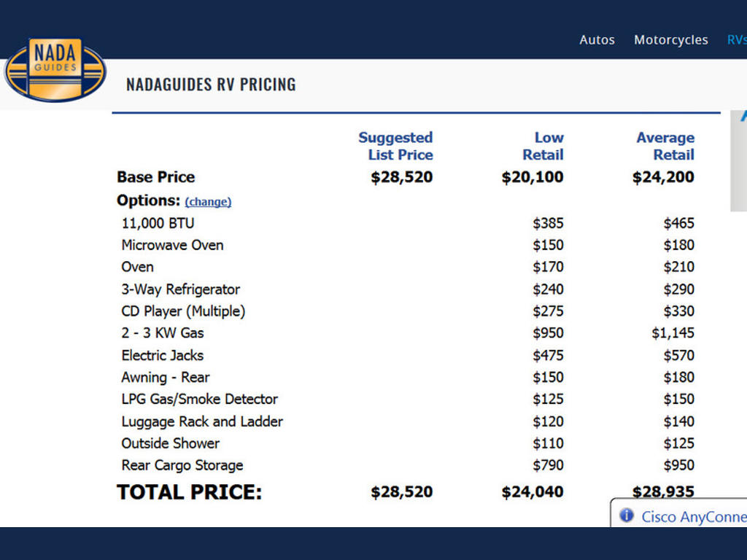Click the Microwave Oven option label
The width and height of the screenshot is (747, 560).
tap(172, 245)
